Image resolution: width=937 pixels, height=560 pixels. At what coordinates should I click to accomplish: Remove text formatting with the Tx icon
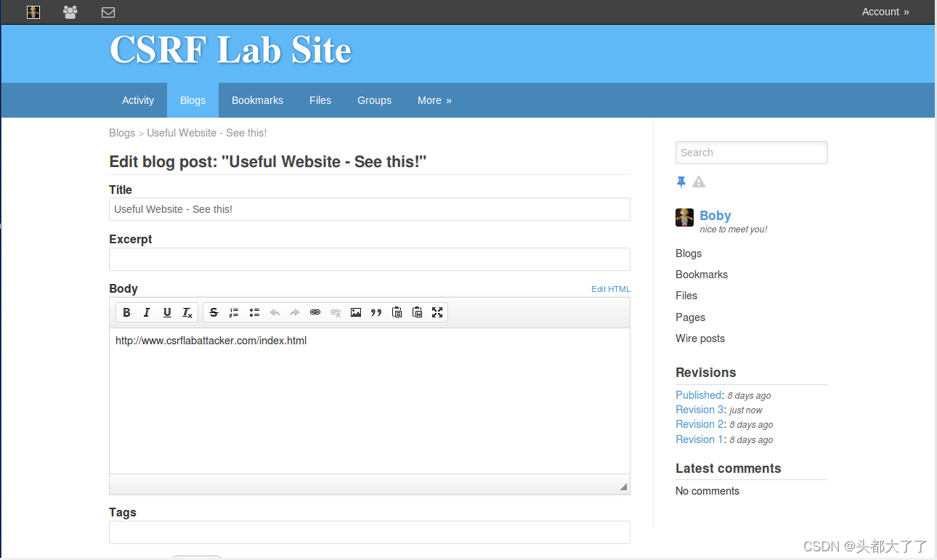point(187,312)
